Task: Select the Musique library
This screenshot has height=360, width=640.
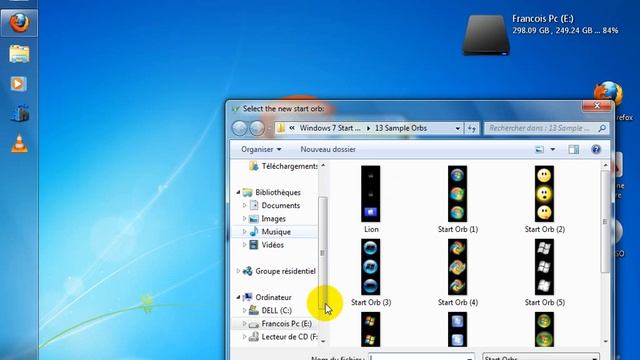Action: click(x=276, y=232)
